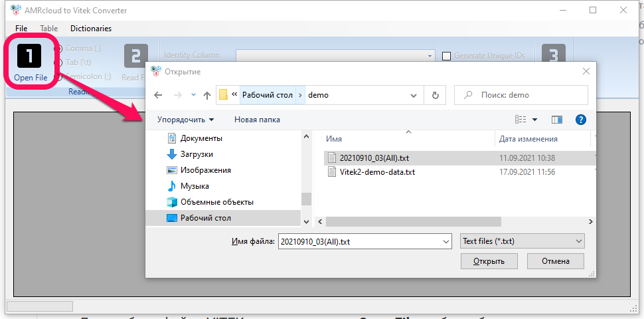Open view options dropdown arrow
The image size is (644, 319).
point(534,120)
